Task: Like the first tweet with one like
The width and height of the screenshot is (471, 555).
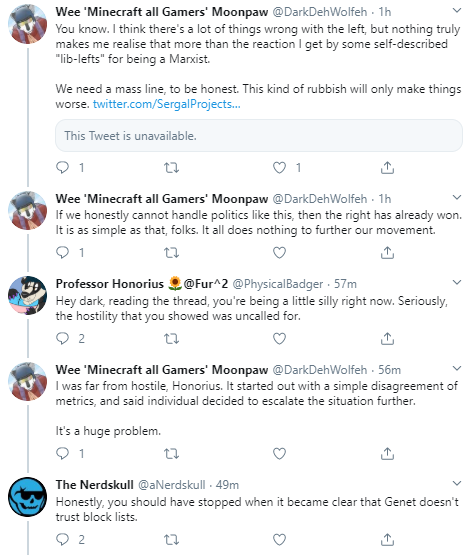Action: [x=279, y=167]
